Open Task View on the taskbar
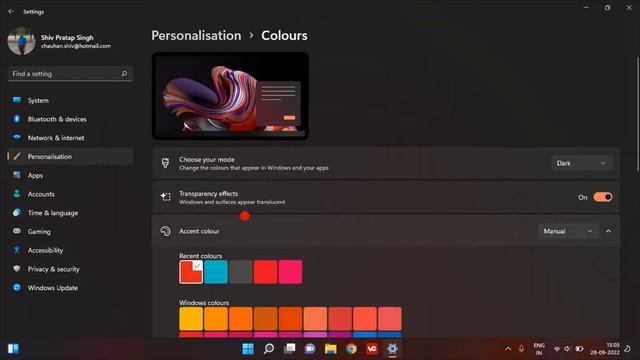The width and height of the screenshot is (640, 360). tap(289, 349)
